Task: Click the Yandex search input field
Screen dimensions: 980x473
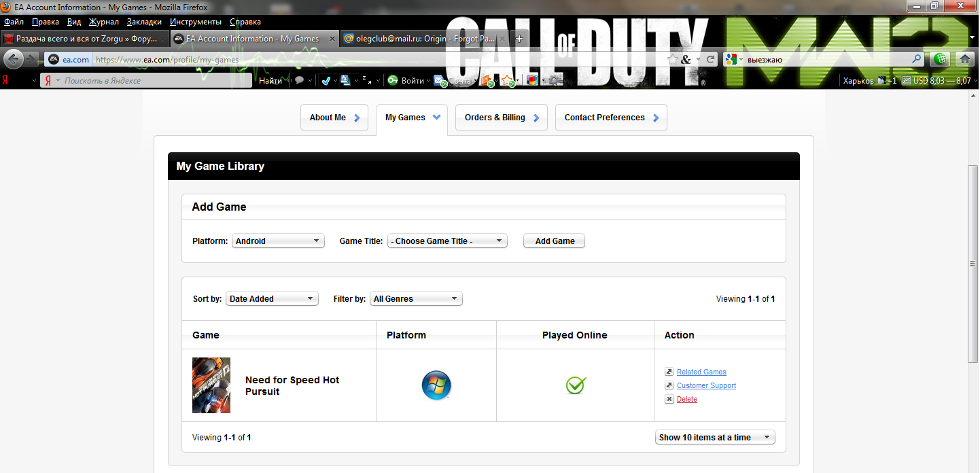Action: click(x=147, y=80)
